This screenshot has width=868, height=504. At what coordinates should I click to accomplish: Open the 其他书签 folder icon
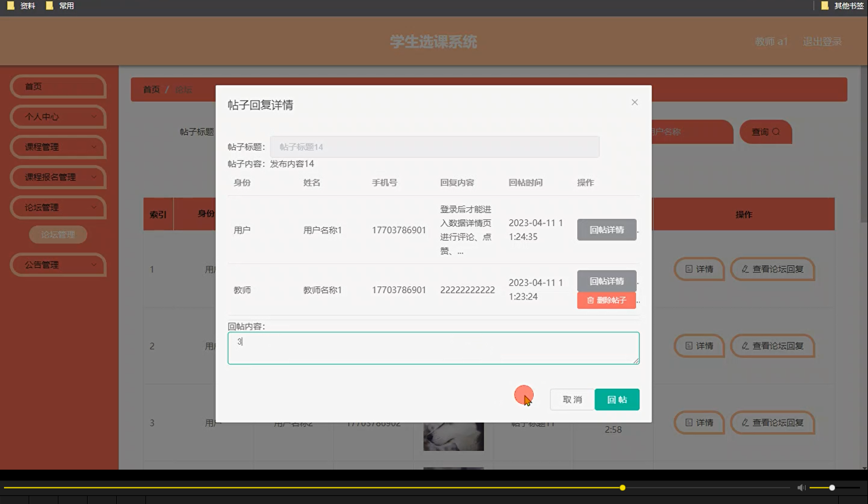(x=824, y=6)
